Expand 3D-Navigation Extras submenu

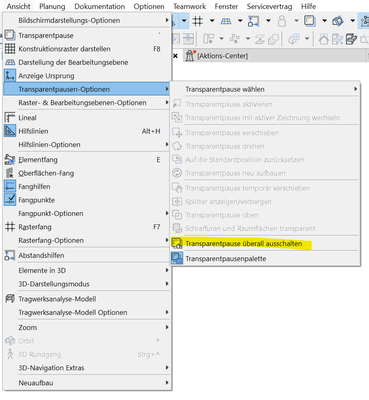pos(87,368)
